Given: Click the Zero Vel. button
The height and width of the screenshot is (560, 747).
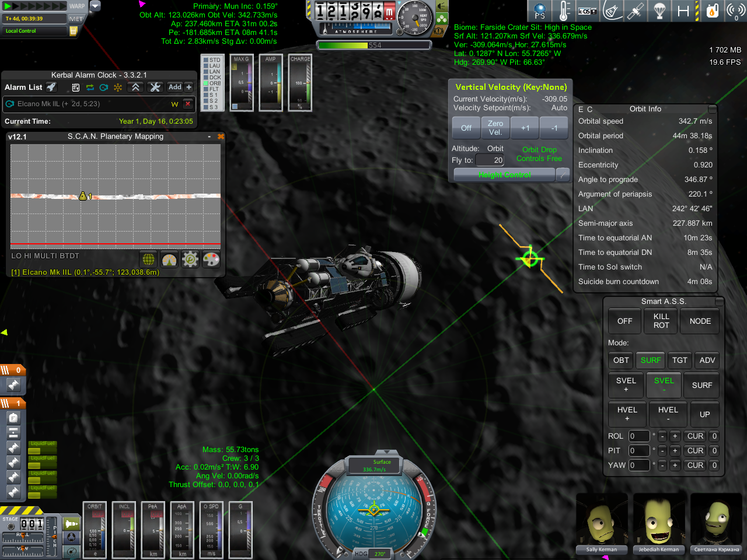Looking at the screenshot, I should (495, 128).
